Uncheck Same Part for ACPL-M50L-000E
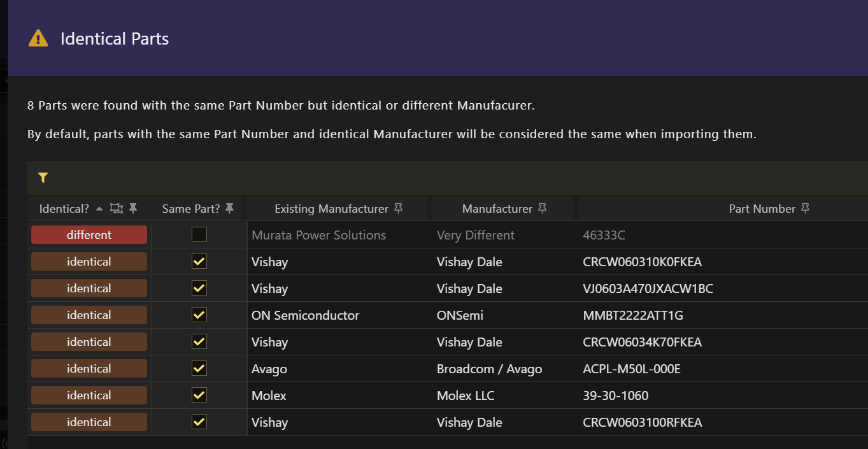 (199, 369)
